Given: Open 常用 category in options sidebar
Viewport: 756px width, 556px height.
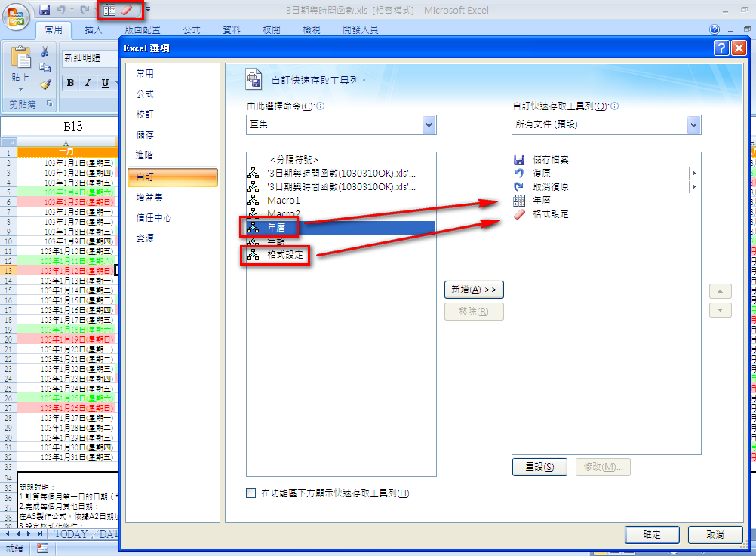Looking at the screenshot, I should [x=173, y=73].
